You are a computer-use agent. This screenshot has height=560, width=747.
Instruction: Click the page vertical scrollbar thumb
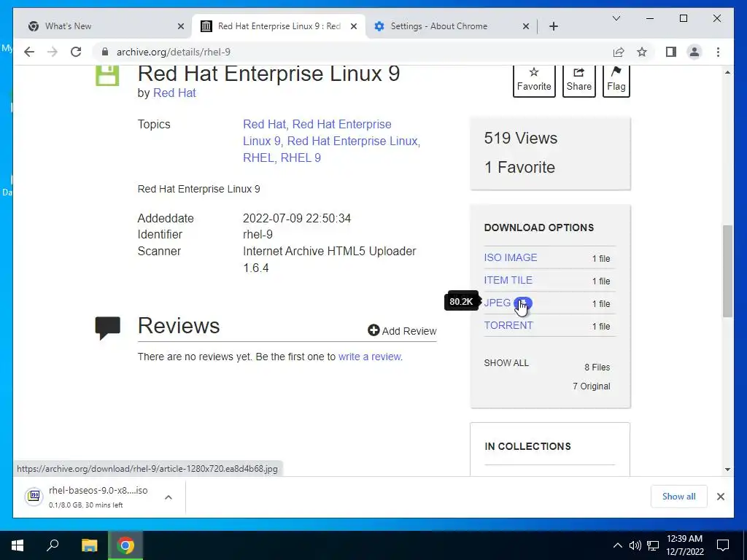point(727,271)
